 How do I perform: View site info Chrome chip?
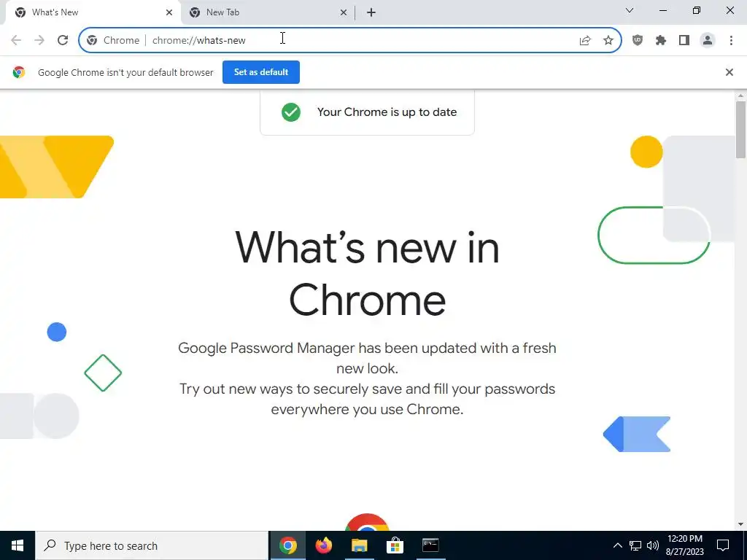[x=113, y=41]
